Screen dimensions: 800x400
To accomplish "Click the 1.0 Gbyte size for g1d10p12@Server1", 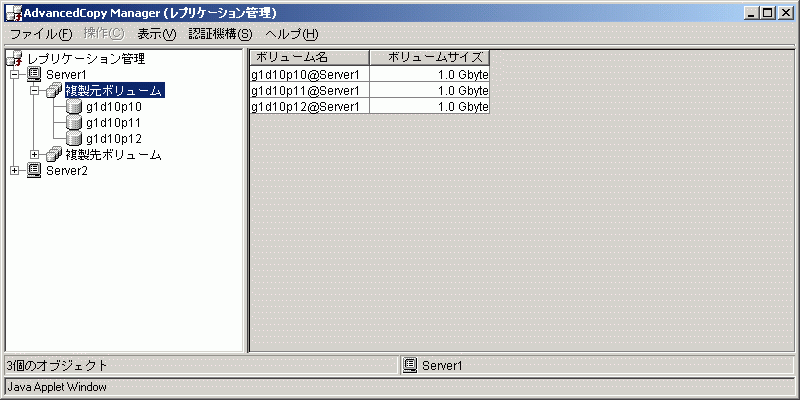I will click(430, 106).
